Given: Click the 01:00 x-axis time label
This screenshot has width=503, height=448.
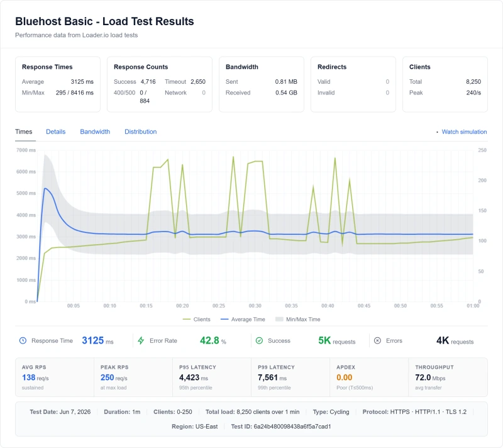Looking at the screenshot, I should (x=473, y=306).
